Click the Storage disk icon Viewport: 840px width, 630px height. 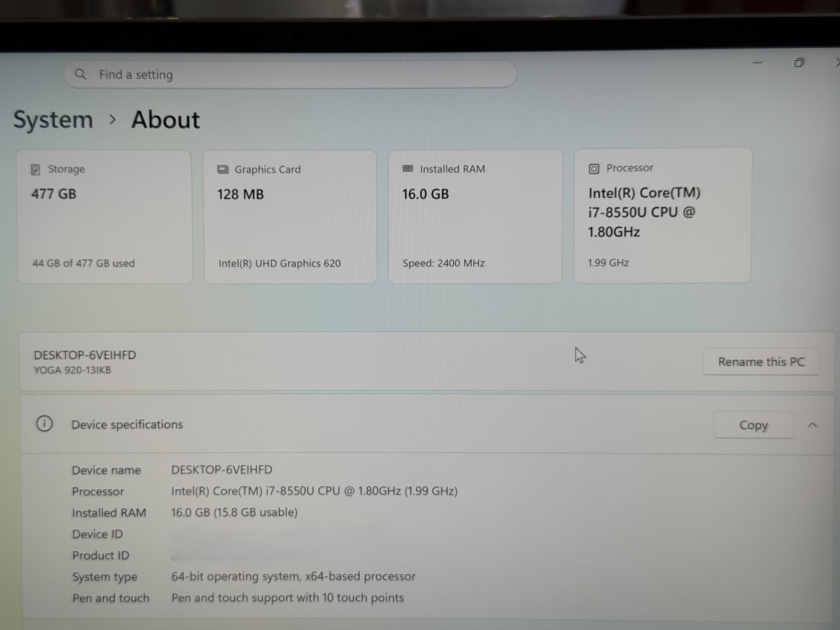(x=36, y=169)
